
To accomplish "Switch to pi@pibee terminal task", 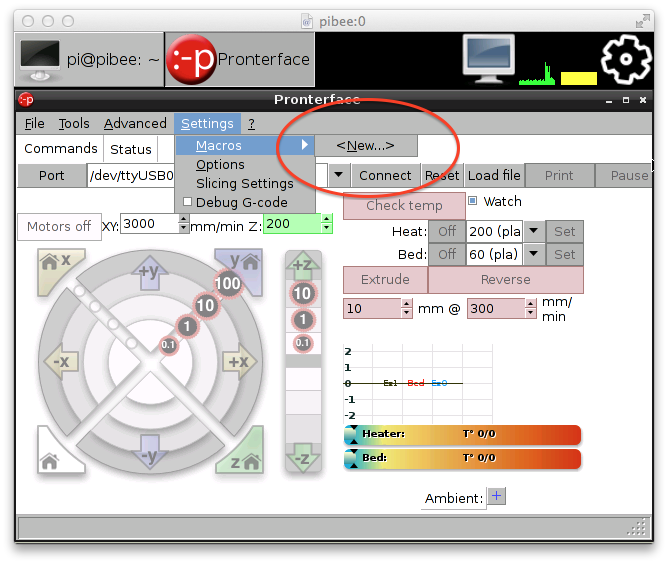I will 89,60.
